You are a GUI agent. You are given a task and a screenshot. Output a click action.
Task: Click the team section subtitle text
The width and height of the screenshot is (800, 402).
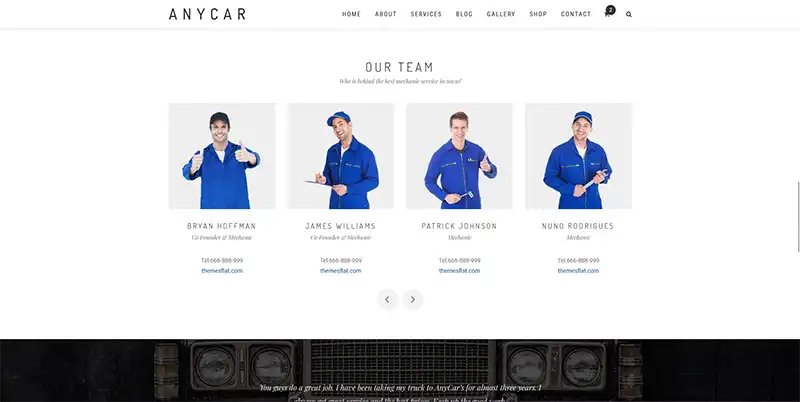click(400, 81)
